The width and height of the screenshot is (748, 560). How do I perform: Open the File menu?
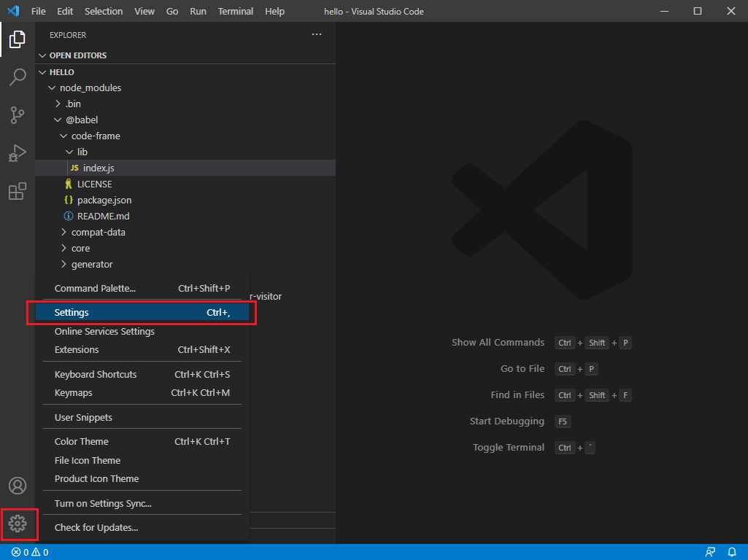tap(38, 11)
